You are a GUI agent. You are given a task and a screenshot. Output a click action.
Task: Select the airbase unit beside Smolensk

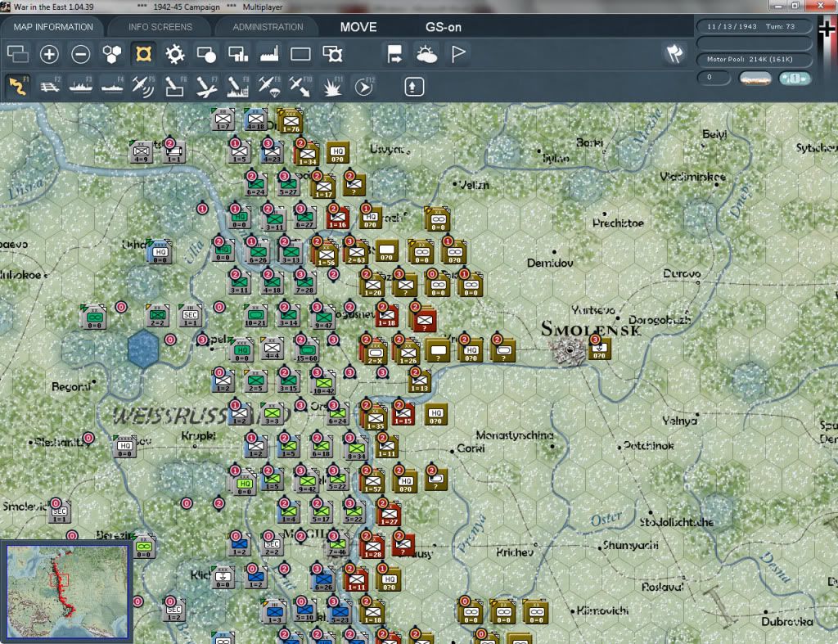599,350
